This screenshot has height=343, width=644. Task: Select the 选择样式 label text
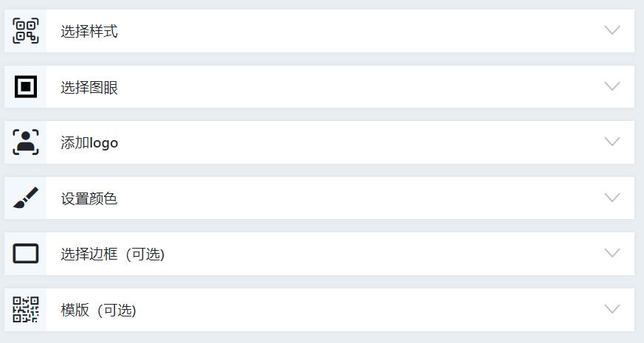(x=89, y=32)
